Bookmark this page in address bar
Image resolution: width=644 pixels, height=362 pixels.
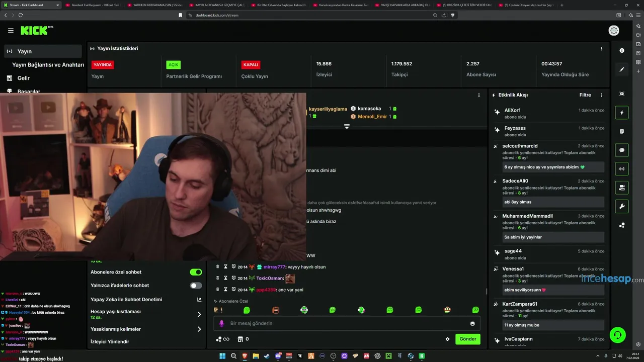[x=180, y=15]
